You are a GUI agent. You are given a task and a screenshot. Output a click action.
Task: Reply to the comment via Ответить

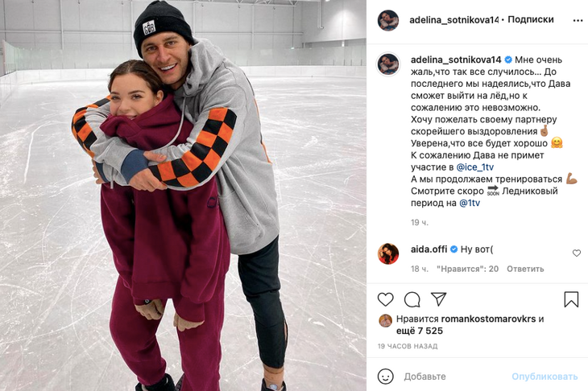(x=525, y=269)
